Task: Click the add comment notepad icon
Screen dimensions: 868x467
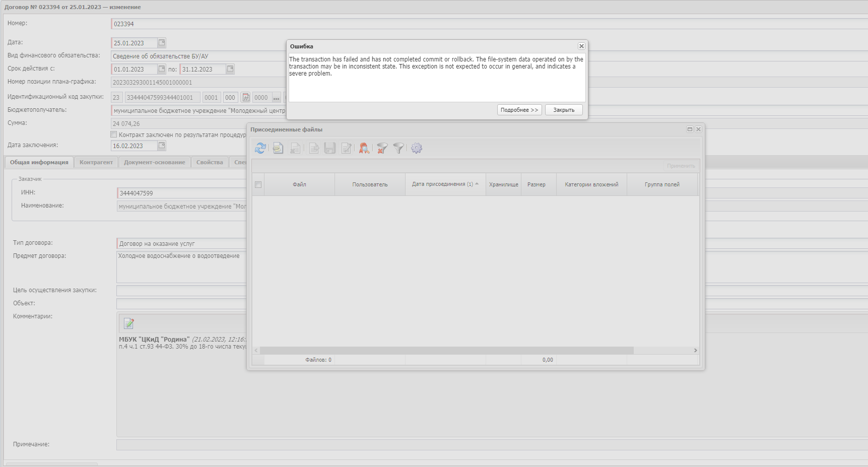Action: pyautogui.click(x=129, y=323)
